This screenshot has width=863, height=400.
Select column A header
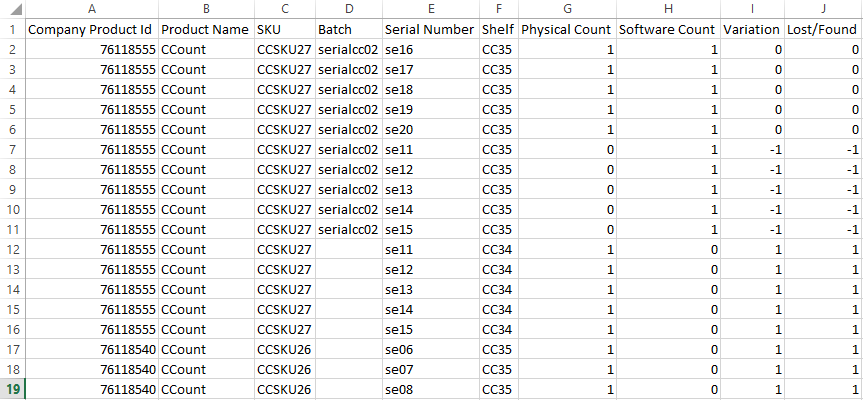(x=92, y=9)
